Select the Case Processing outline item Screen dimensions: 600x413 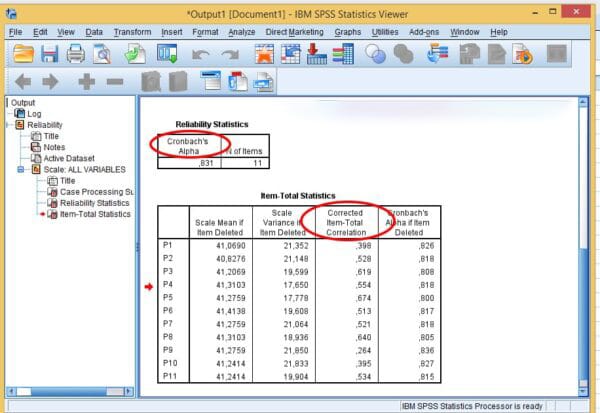pyautogui.click(x=97, y=192)
